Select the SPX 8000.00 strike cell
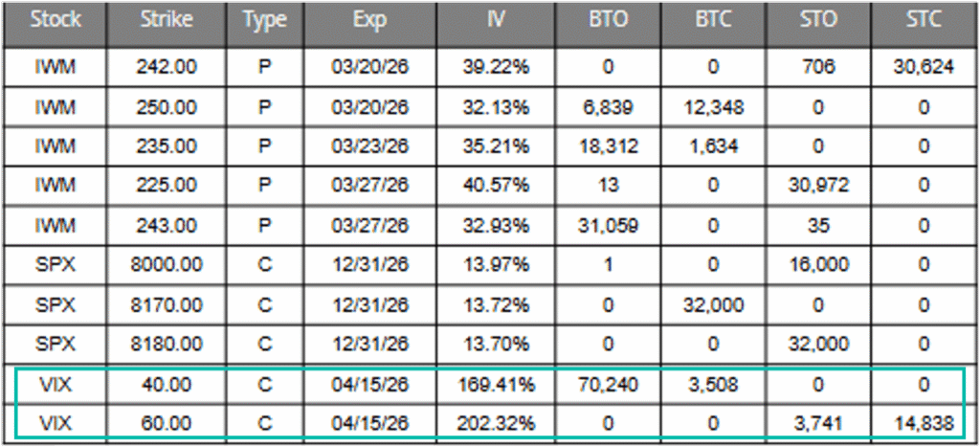This screenshot has width=980, height=447. (x=167, y=264)
